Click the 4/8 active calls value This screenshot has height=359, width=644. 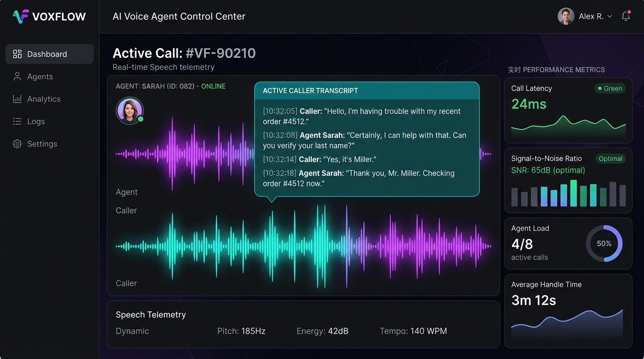[522, 244]
